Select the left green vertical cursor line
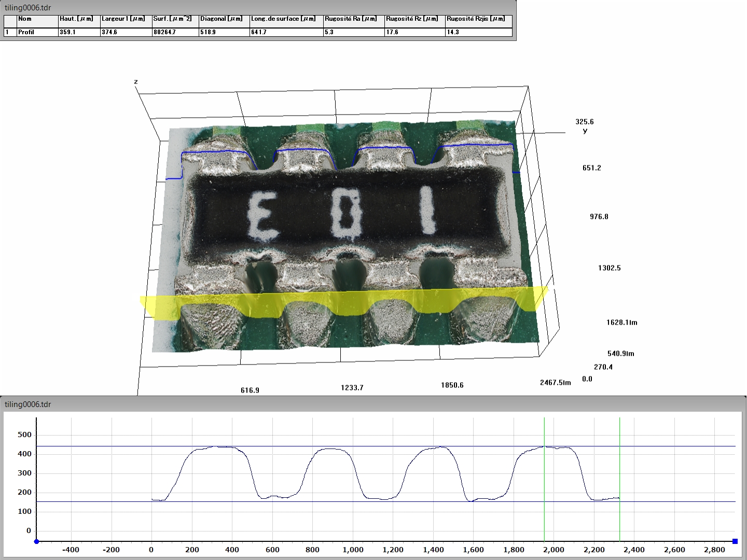This screenshot has width=747, height=560. click(x=544, y=482)
